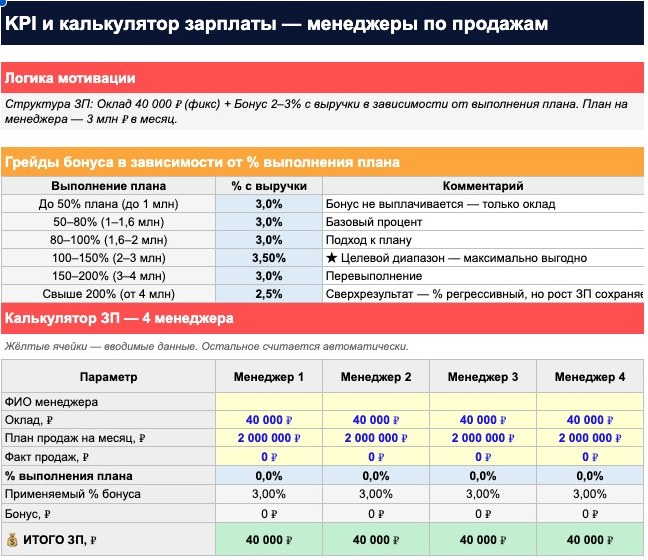Screen dimensions: 648x560
Task: Select the 'Свыше 200% (от 4 млн)' cell
Action: pos(108,294)
